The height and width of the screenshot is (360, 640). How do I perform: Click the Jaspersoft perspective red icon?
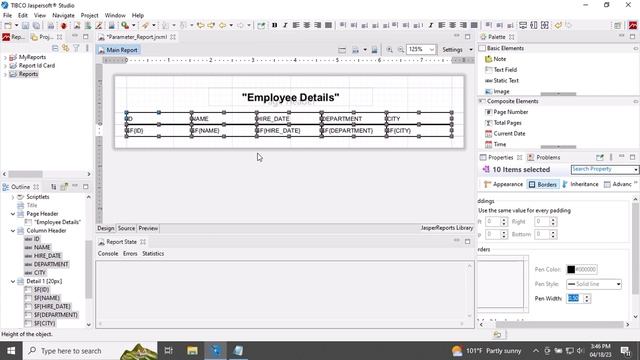633,25
